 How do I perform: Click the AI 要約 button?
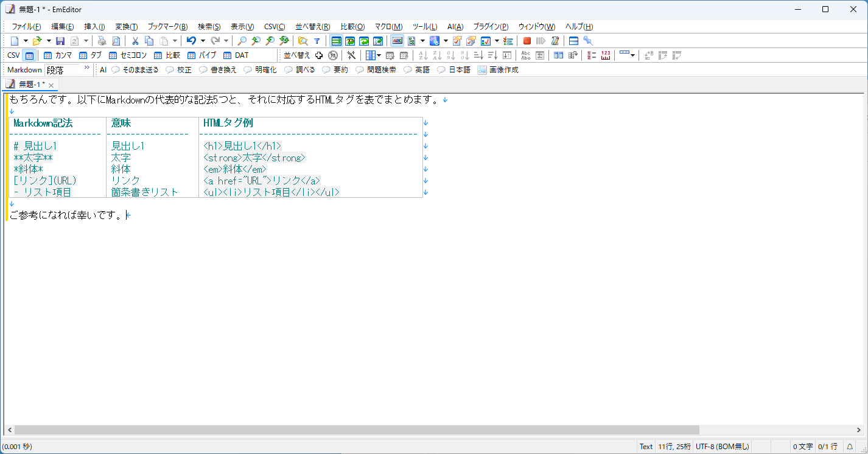[335, 70]
